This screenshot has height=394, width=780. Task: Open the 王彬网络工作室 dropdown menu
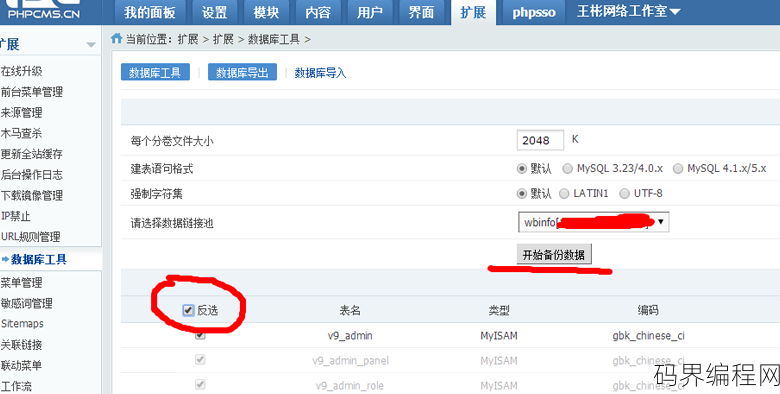[629, 11]
